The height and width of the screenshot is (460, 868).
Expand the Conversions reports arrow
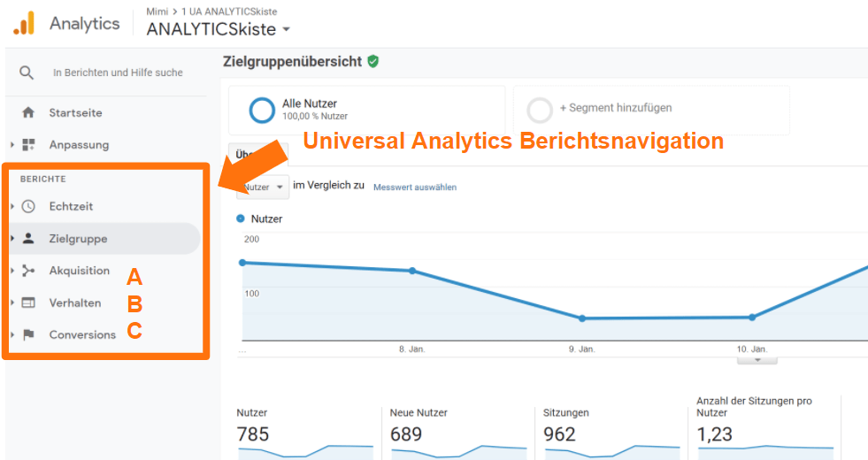click(12, 335)
